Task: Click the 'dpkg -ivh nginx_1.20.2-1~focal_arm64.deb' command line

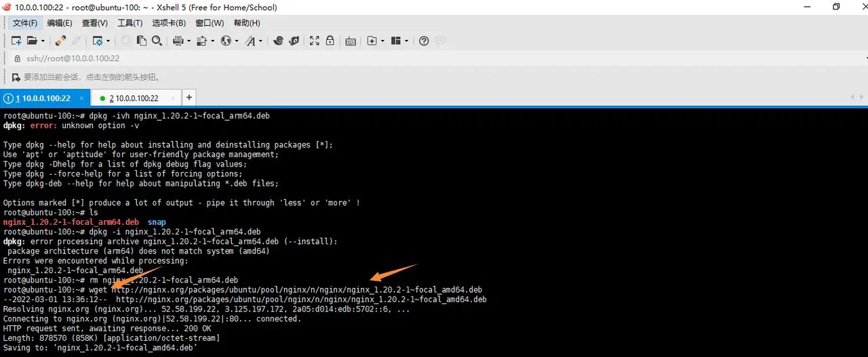Action: click(136, 116)
